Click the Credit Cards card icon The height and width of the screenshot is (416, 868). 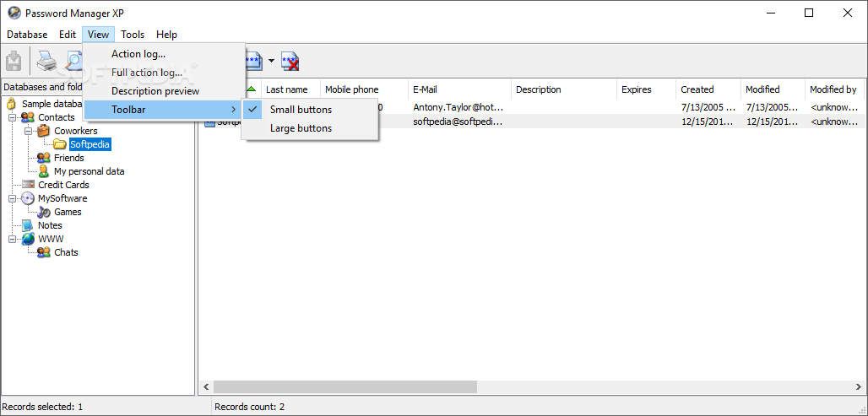click(28, 185)
